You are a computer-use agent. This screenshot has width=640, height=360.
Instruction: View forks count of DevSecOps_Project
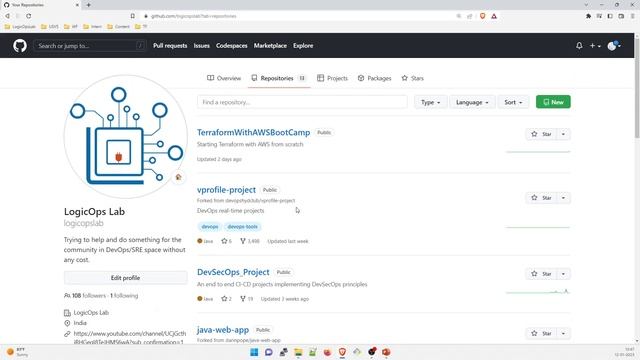247,299
